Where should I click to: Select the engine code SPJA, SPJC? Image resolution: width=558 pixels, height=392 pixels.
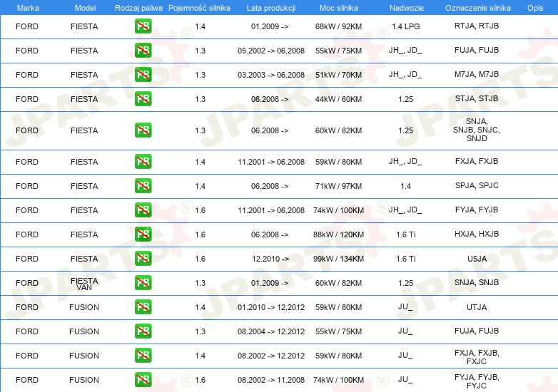pyautogui.click(x=477, y=185)
